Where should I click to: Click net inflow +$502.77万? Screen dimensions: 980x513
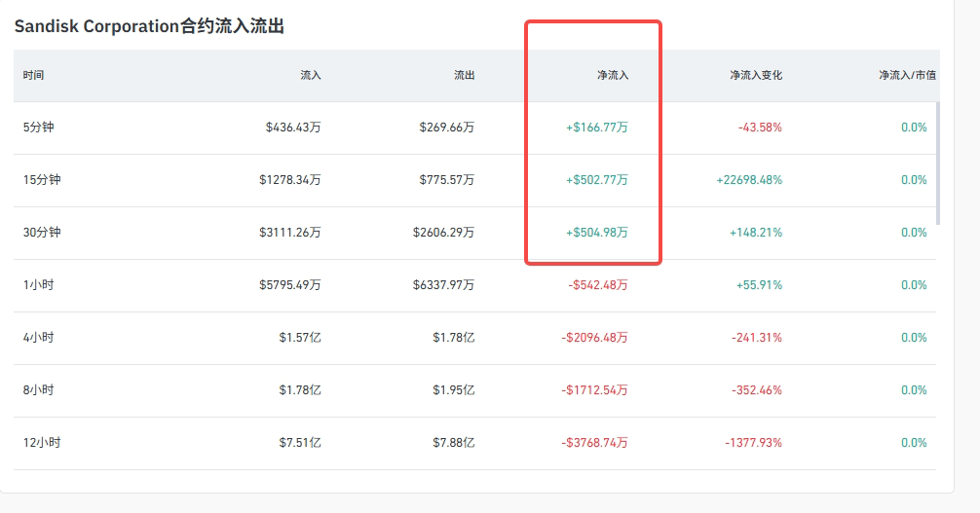597,180
